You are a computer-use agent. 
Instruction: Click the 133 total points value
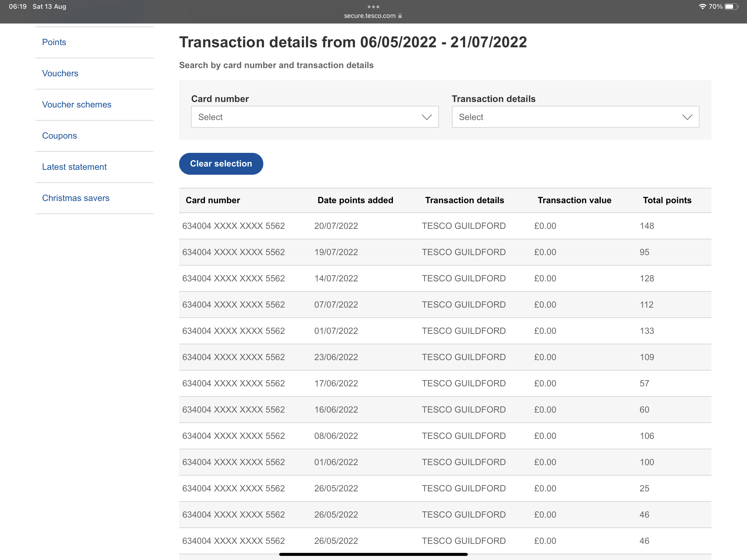point(647,331)
